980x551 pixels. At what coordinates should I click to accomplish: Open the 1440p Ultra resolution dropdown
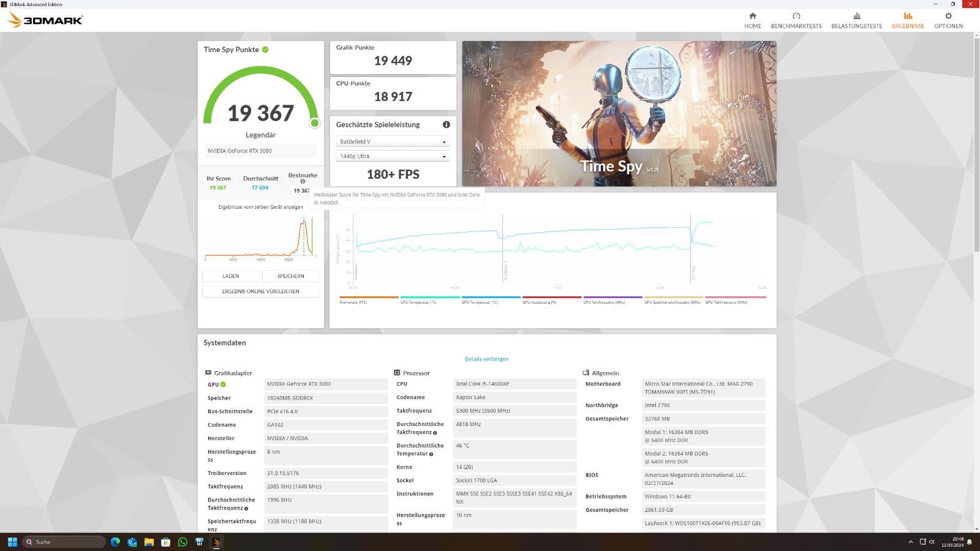pyautogui.click(x=393, y=156)
